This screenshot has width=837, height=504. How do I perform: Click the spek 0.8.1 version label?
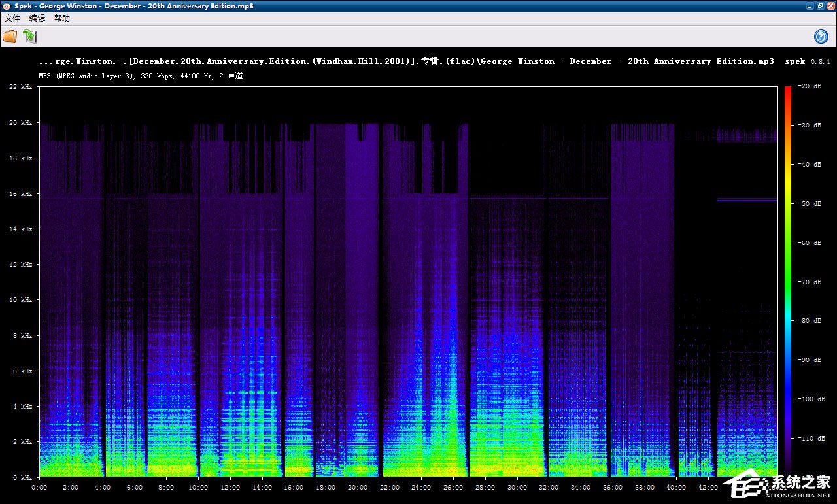807,61
